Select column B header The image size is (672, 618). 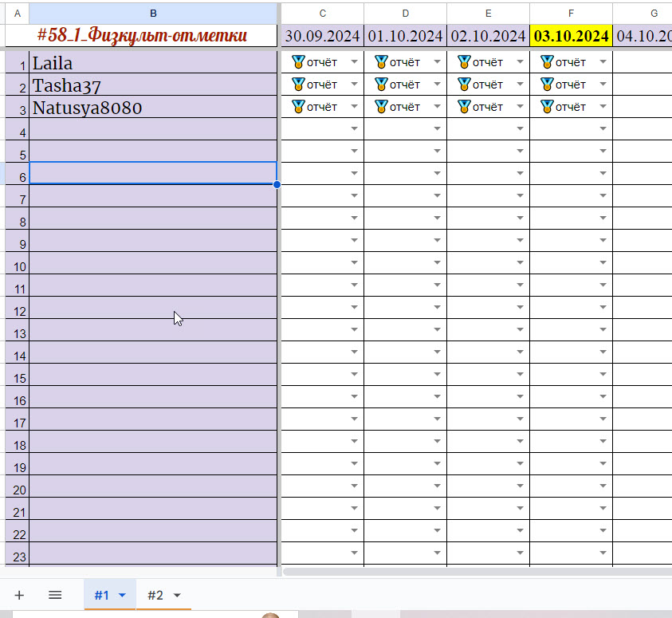point(153,13)
